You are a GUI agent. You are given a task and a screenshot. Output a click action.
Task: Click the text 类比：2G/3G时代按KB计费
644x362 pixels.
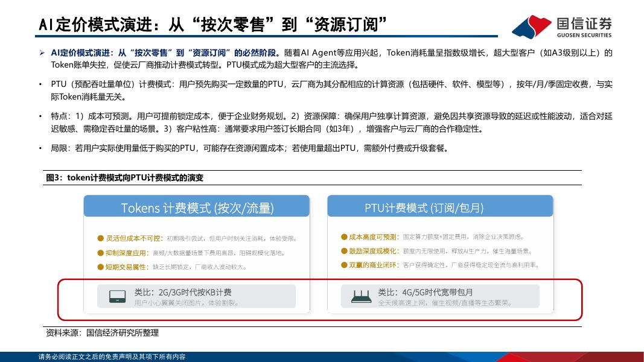(x=183, y=292)
